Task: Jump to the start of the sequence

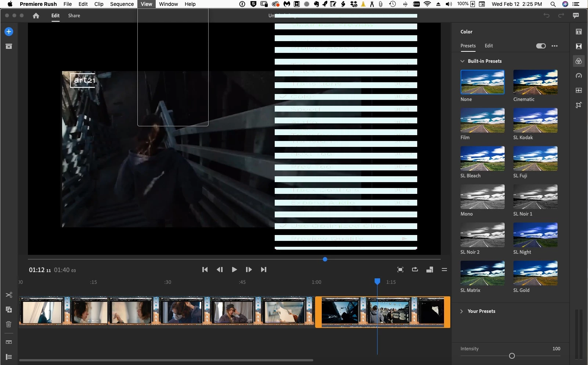Action: click(205, 270)
